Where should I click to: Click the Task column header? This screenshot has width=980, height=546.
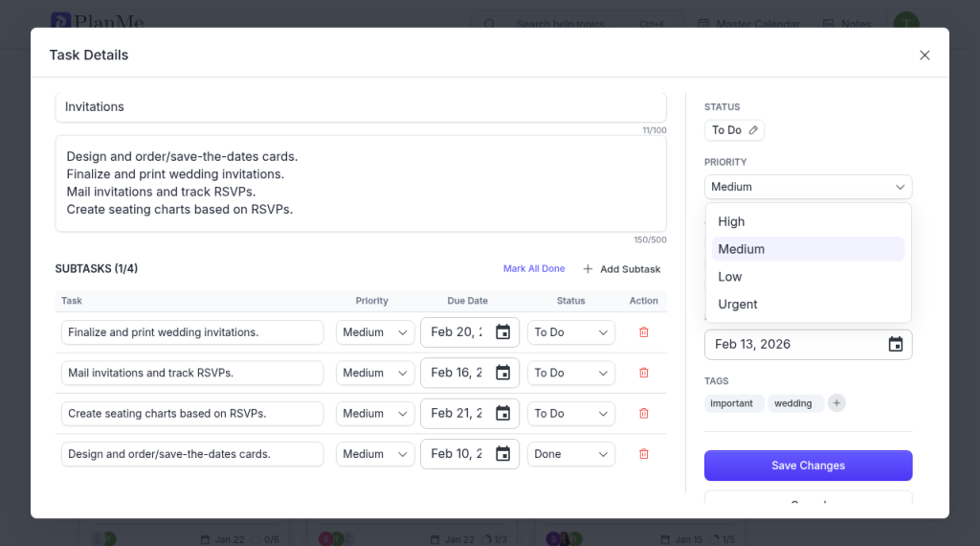pyautogui.click(x=71, y=301)
